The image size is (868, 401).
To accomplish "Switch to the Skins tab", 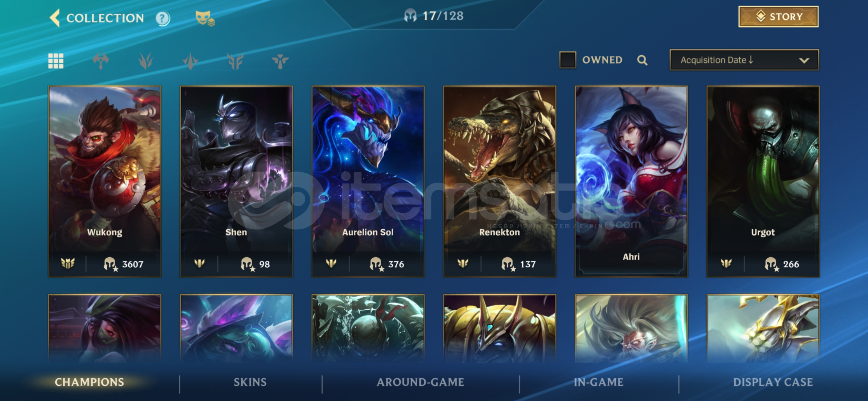I will 250,382.
